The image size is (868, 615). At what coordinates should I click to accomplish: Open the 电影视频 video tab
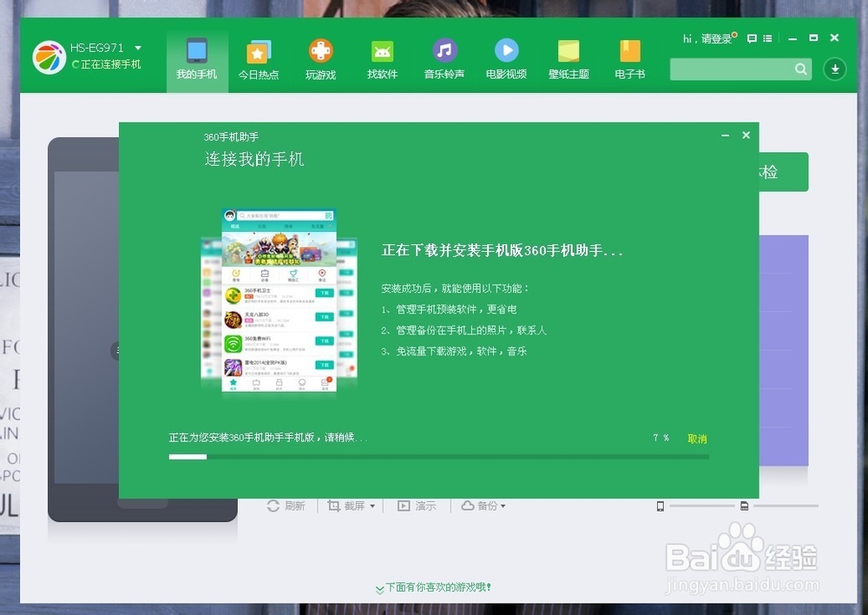[507, 60]
